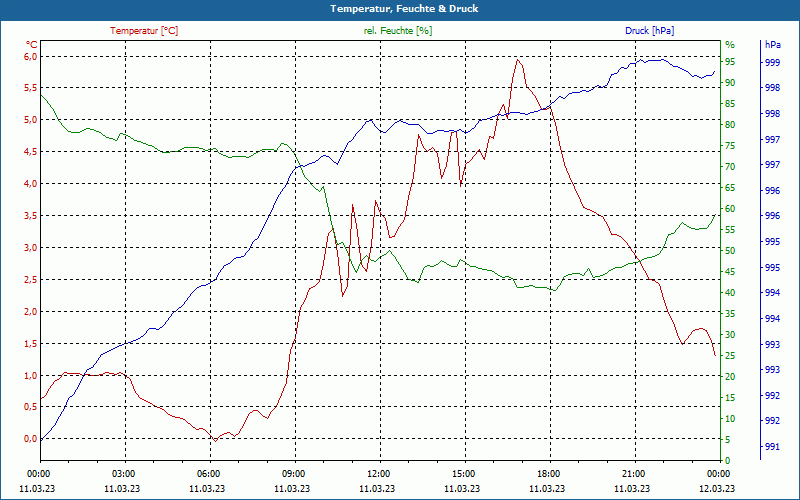
Task: Click the green '20' humidity axis tick
Action: tap(730, 377)
